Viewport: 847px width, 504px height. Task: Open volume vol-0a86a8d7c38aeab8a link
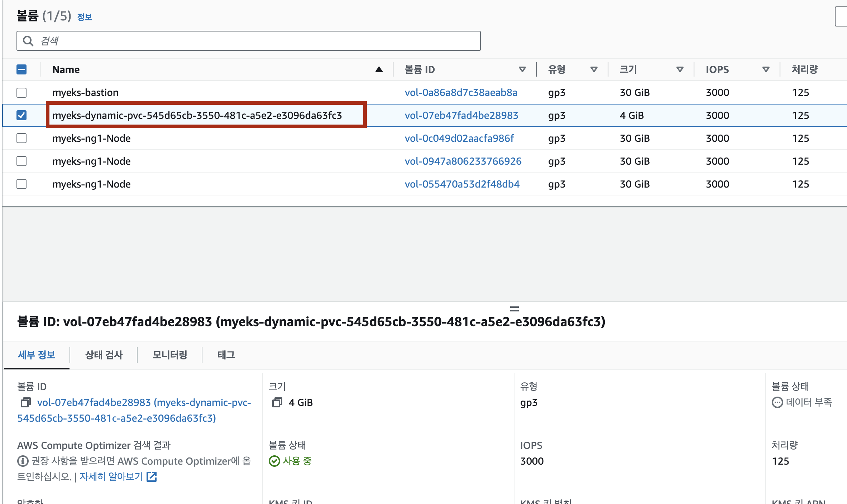pyautogui.click(x=461, y=93)
